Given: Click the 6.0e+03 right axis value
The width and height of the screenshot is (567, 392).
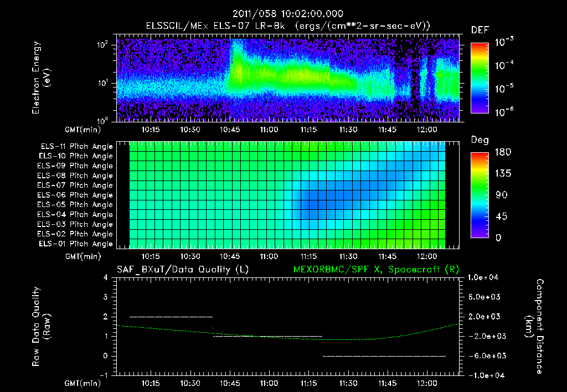Looking at the screenshot, I should click(x=484, y=297).
